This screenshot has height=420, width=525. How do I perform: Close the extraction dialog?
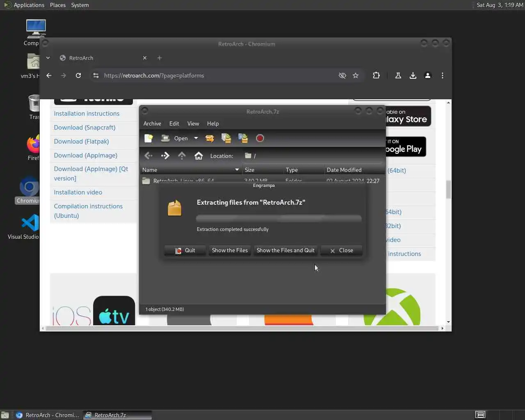point(341,250)
